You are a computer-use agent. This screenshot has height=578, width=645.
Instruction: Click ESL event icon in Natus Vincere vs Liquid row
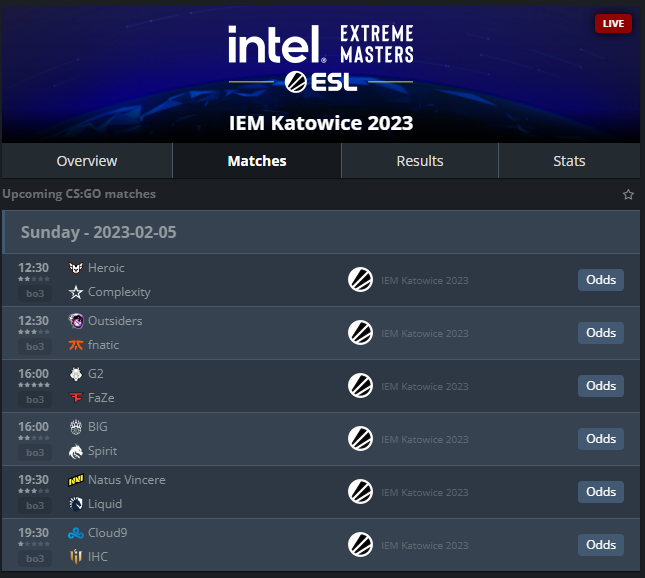[360, 492]
